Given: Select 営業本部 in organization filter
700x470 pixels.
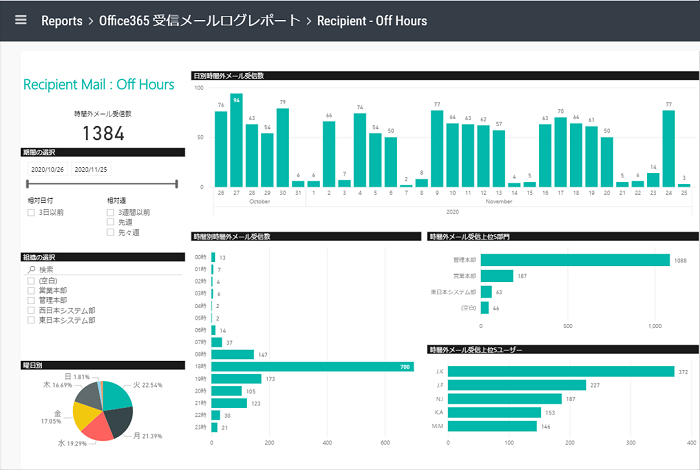Looking at the screenshot, I should coord(31,290).
